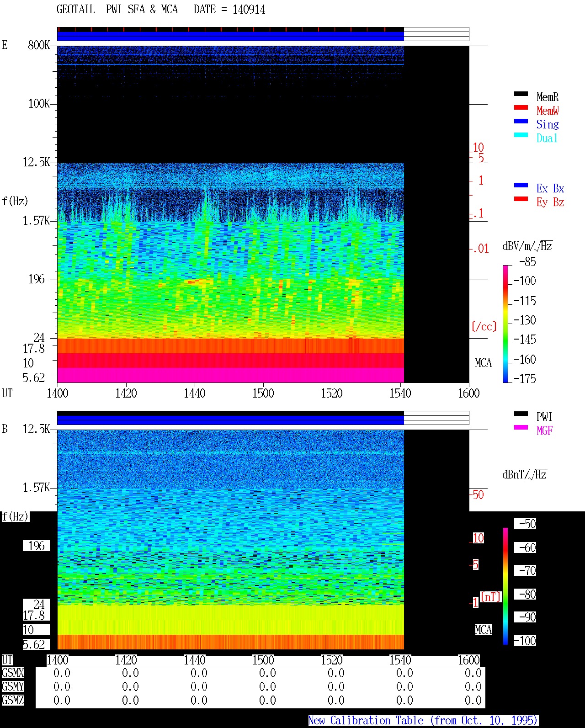The image size is (585, 728).
Task: Click the MCA label beside the E spectrogram
Action: click(483, 363)
